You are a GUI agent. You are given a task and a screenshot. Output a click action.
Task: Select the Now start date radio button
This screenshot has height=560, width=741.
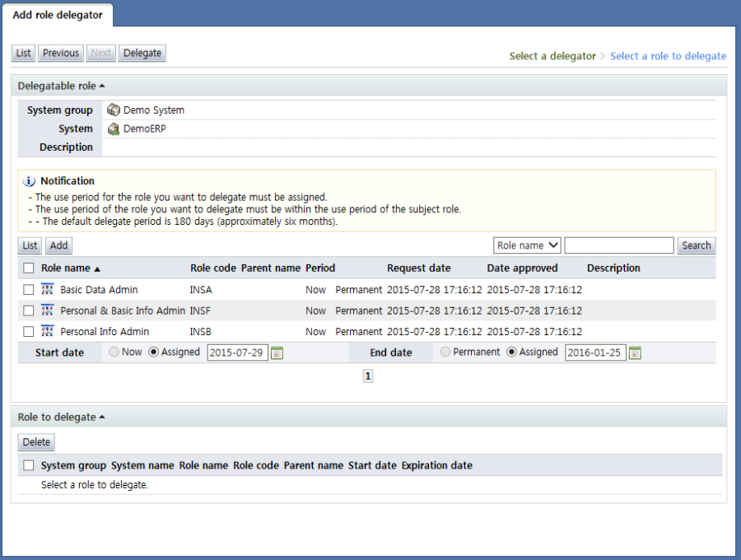coord(114,352)
